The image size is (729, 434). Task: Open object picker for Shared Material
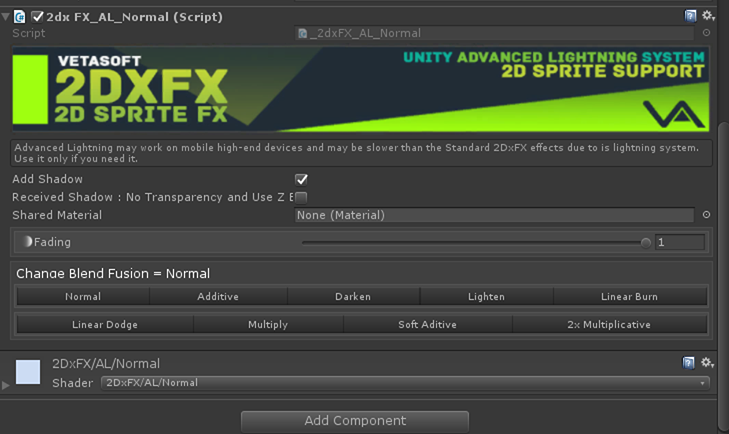[x=706, y=214]
